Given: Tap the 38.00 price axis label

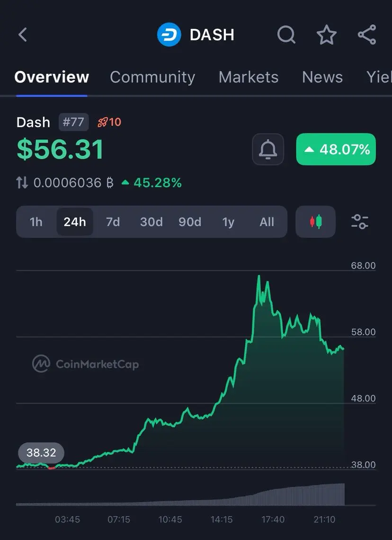Looking at the screenshot, I should pos(363,465).
